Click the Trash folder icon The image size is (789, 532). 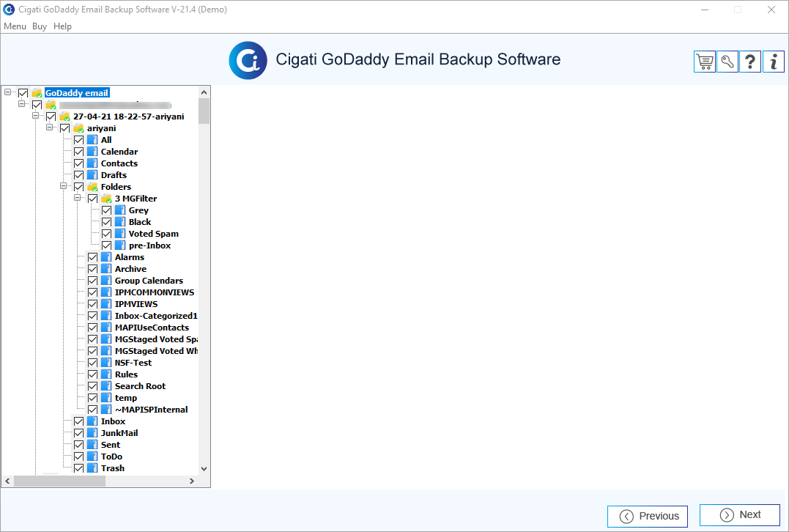coord(92,468)
